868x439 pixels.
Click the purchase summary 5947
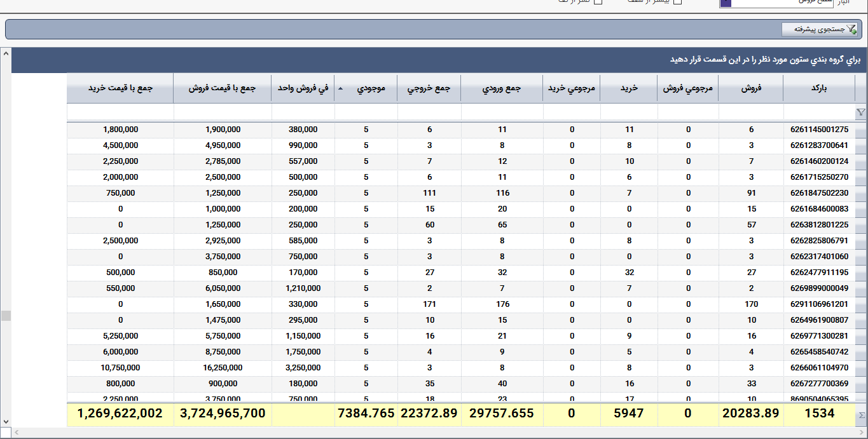630,414
